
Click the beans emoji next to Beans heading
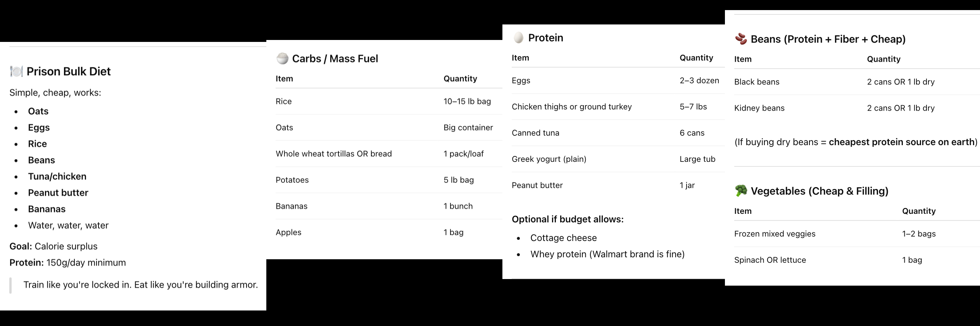[741, 39]
